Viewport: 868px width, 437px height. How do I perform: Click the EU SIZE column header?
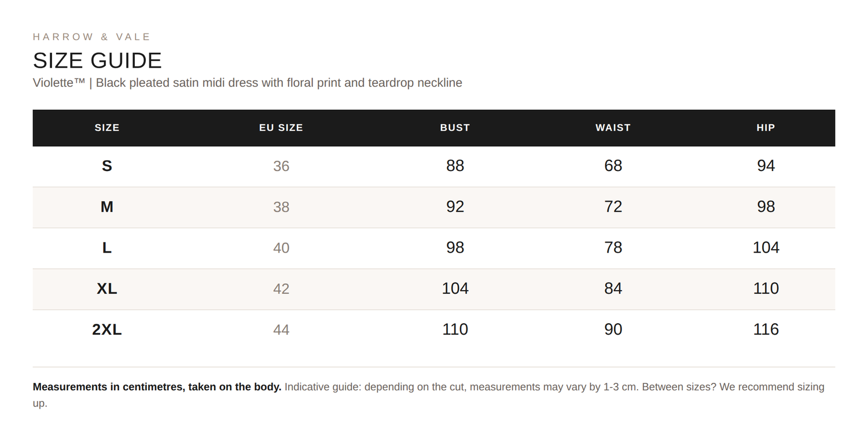coord(281,128)
